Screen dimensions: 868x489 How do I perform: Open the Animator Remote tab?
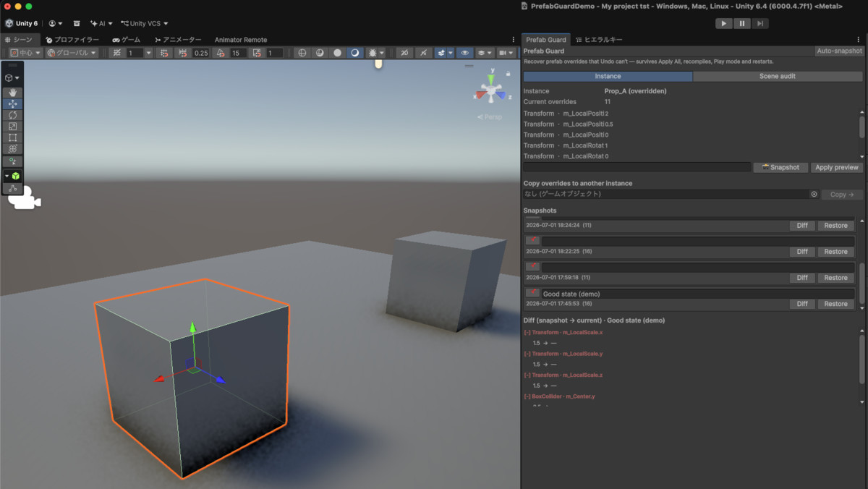tap(241, 40)
